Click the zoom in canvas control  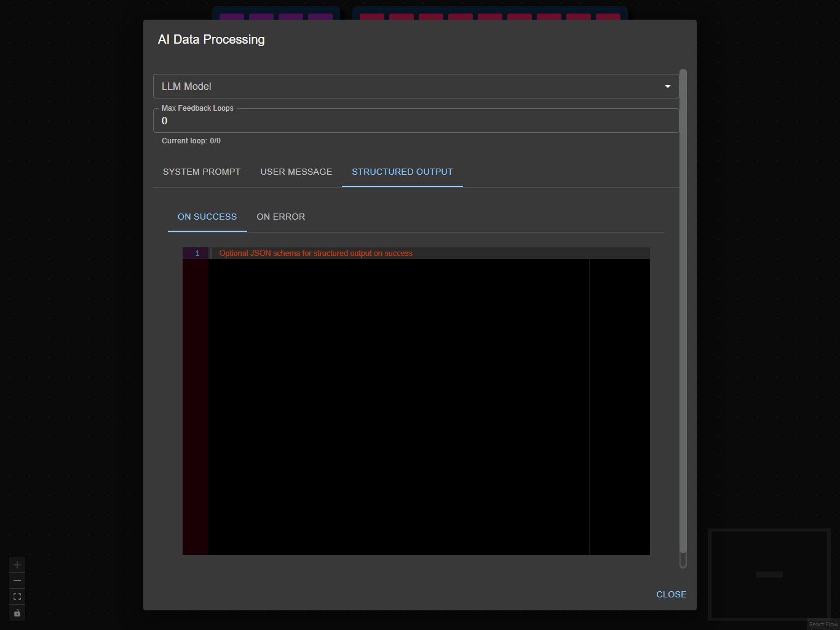coord(17,565)
